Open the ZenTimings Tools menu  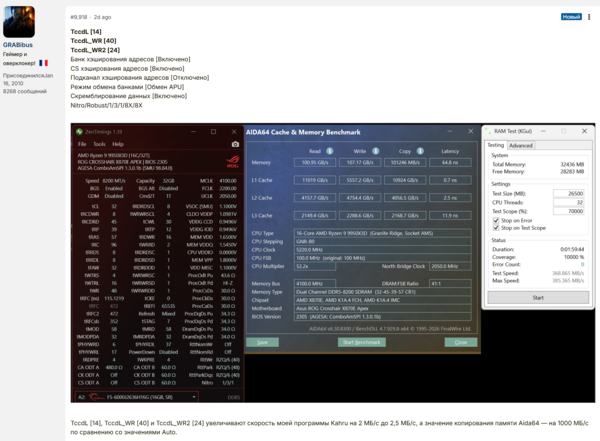point(99,144)
